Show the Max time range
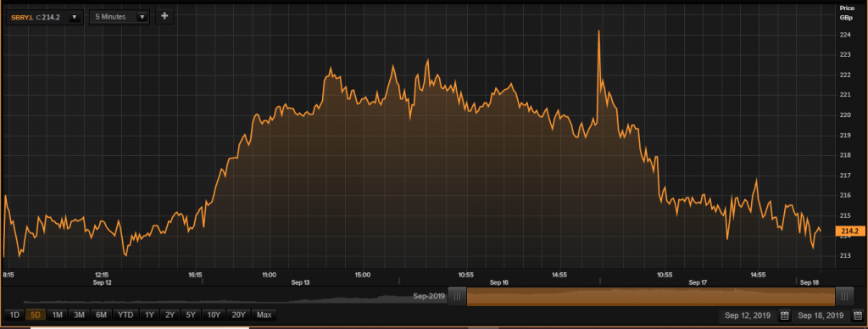The width and height of the screenshot is (868, 329). 264,315
